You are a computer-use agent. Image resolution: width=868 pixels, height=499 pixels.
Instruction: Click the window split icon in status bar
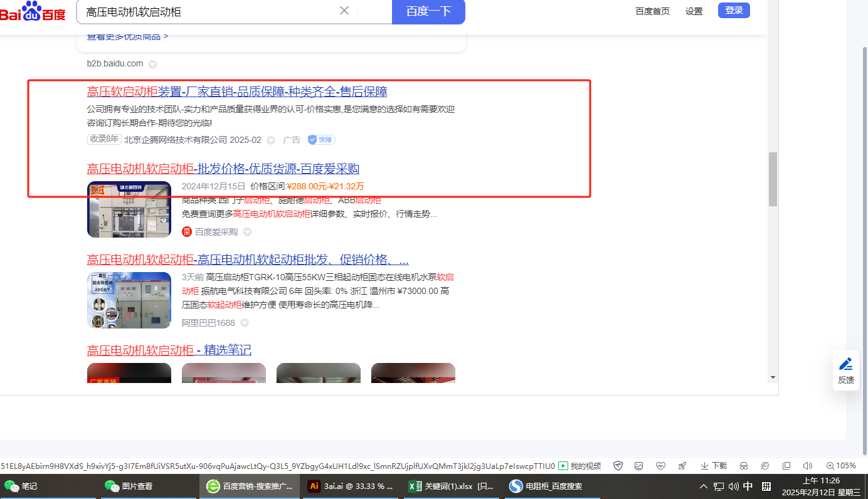click(x=786, y=466)
